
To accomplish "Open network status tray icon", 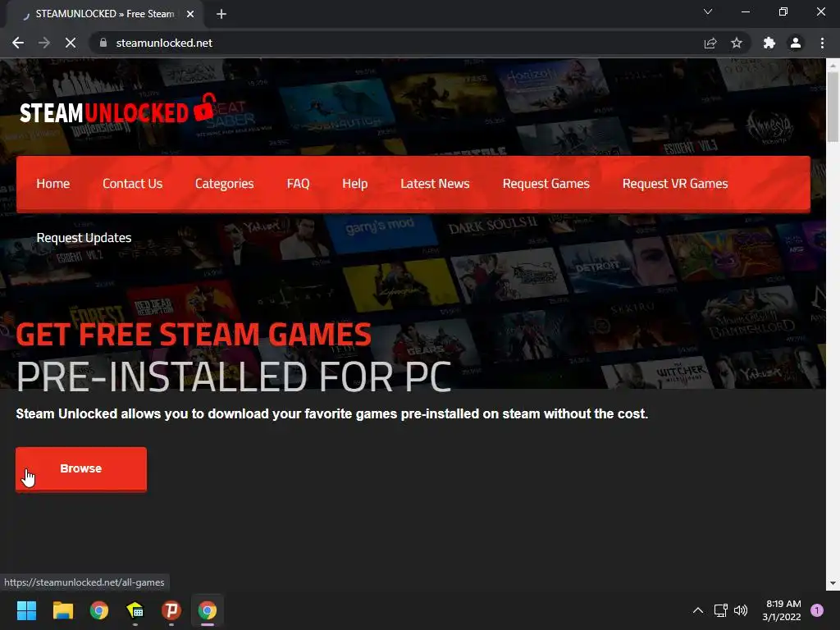I will (721, 610).
